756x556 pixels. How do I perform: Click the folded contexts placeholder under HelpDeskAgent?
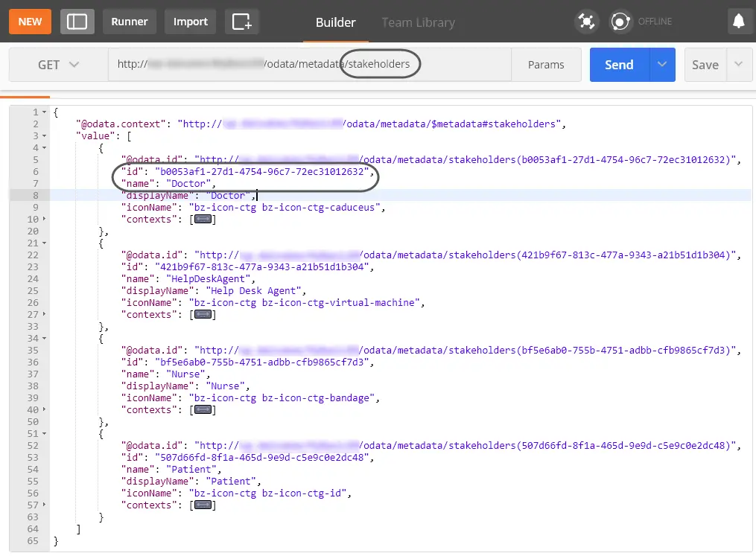point(203,315)
